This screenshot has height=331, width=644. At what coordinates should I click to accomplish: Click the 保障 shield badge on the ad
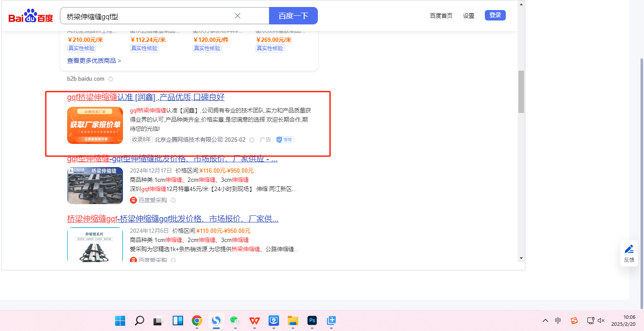point(285,140)
